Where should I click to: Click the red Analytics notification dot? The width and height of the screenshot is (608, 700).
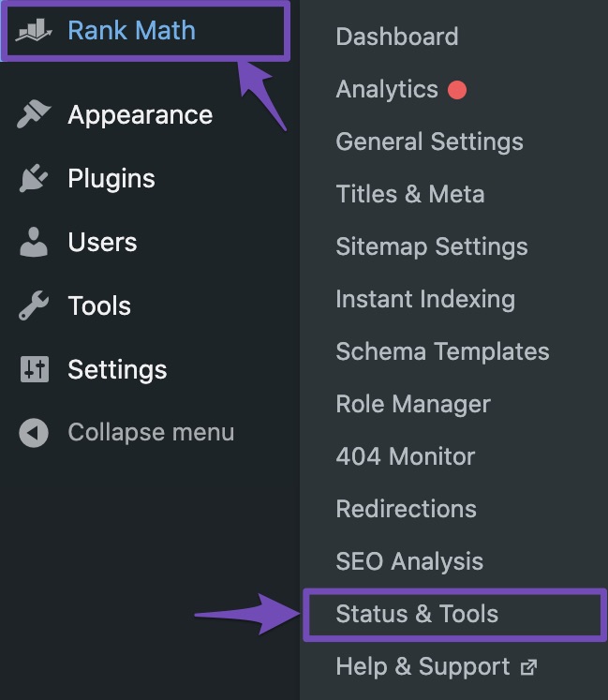pos(457,89)
